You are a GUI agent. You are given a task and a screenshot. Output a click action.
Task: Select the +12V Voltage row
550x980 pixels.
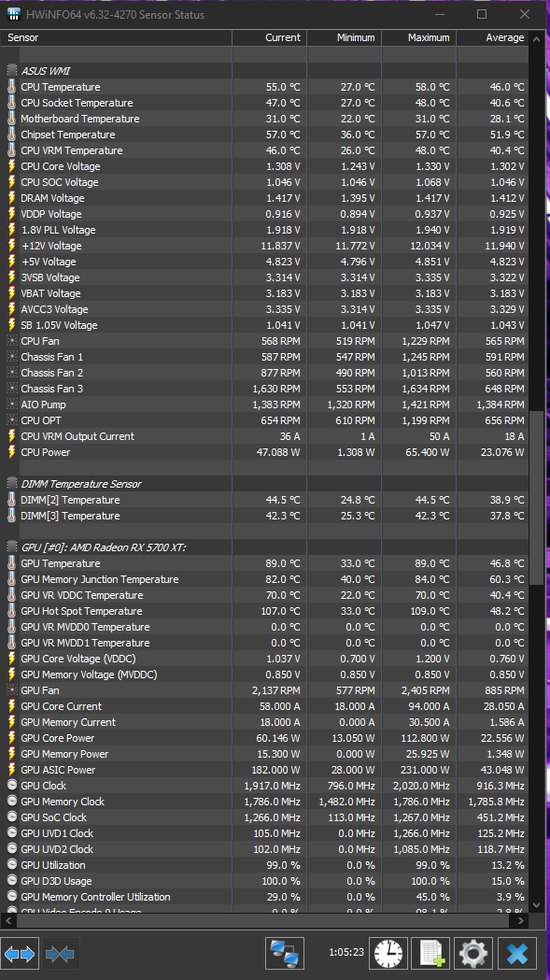tap(265, 246)
